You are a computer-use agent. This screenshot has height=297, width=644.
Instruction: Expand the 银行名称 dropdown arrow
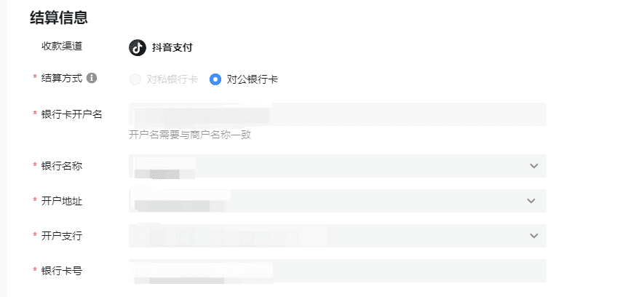(533, 166)
